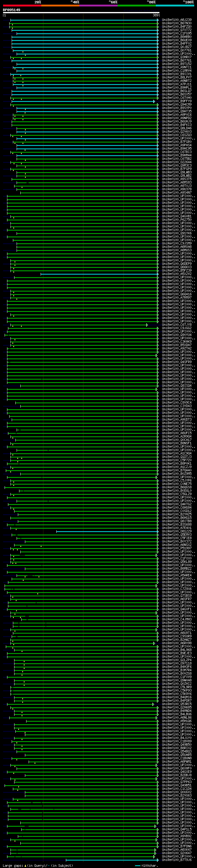Screen dimensions: 197x868
Task: Select hit UniRef100_A7RM97
Action: 177,297
